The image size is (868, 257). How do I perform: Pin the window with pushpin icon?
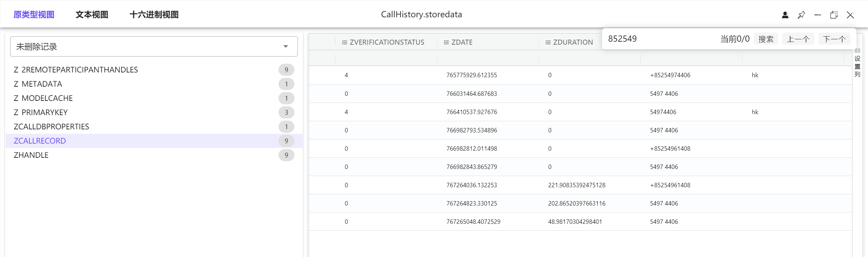coord(801,15)
